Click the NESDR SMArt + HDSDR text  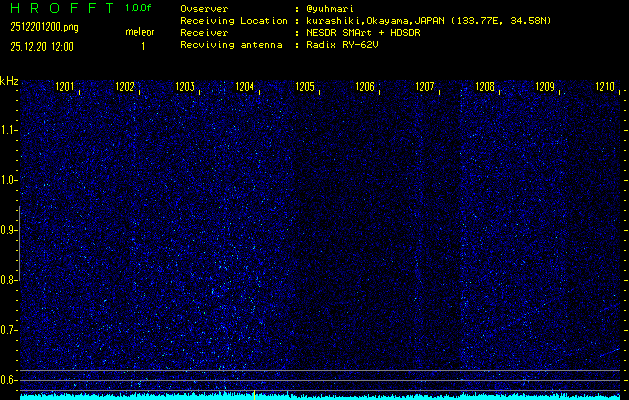coord(363,33)
